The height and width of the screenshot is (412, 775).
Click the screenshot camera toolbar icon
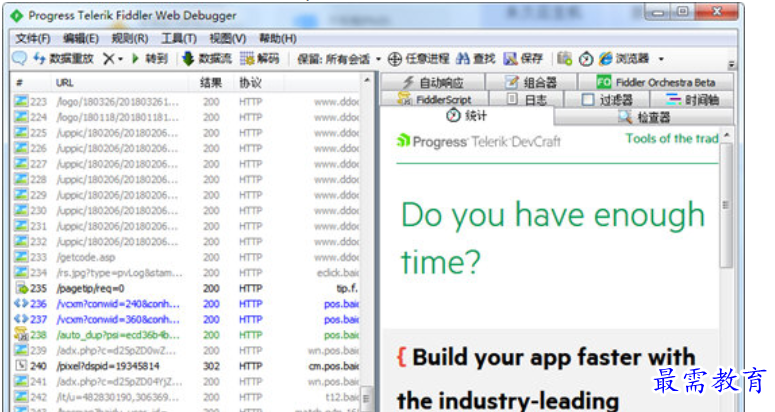564,59
